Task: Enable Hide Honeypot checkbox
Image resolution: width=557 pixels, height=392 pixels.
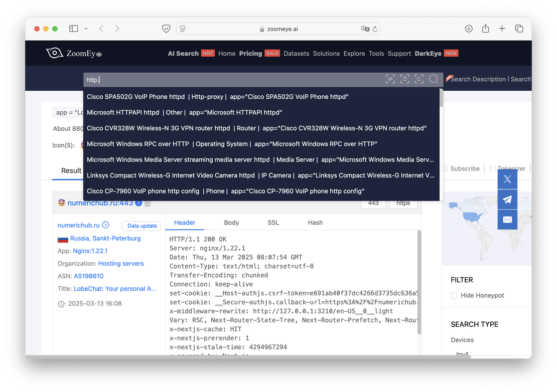Action: tap(454, 296)
